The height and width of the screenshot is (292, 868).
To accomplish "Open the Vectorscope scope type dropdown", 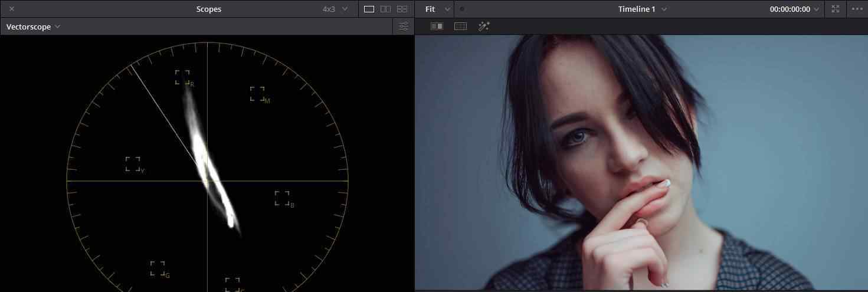I will point(33,27).
